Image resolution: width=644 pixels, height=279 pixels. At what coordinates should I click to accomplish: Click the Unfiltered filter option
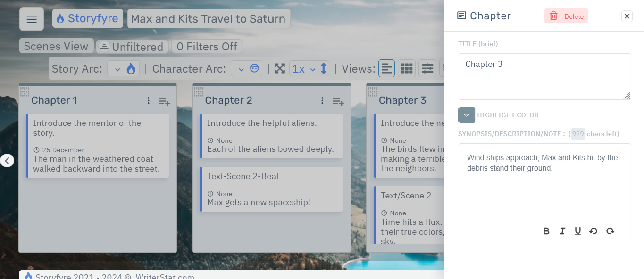coord(132,47)
